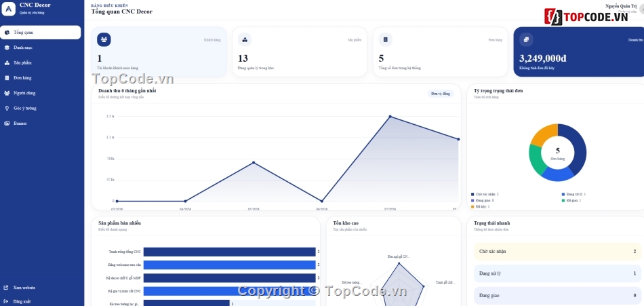Click the Trạng thái nhanh heading
The width and height of the screenshot is (644, 306).
[491, 223]
